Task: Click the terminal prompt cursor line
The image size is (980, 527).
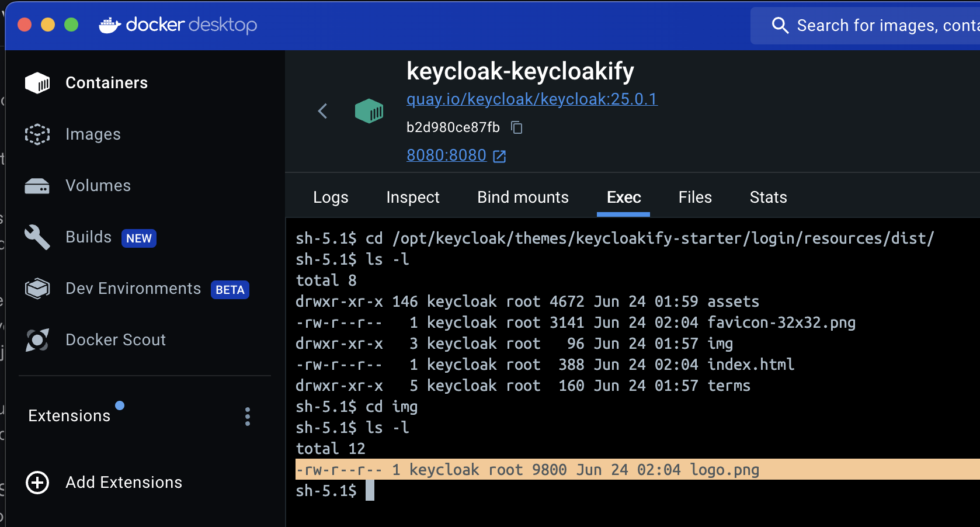Action: (335, 491)
